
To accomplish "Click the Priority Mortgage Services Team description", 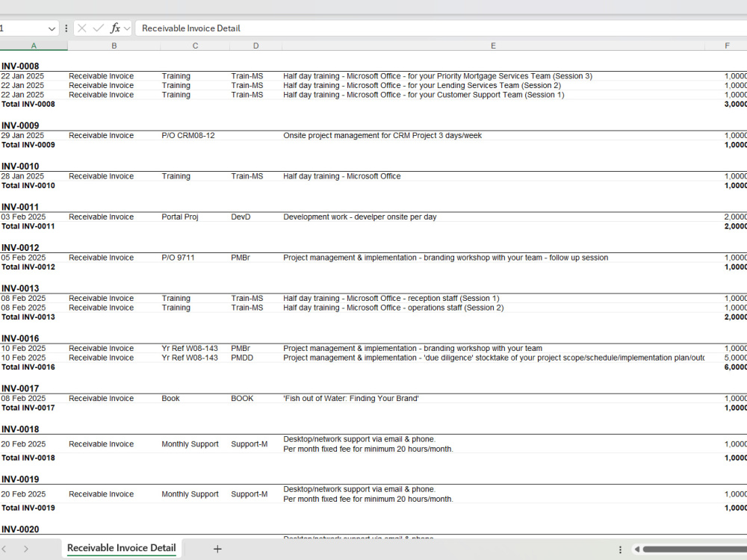I will coord(437,76).
